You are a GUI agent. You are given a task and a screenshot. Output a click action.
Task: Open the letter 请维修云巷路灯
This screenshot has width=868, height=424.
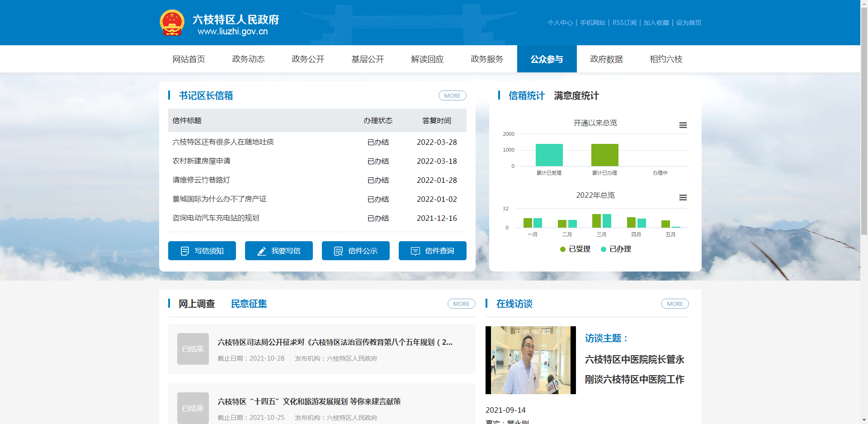click(x=201, y=180)
